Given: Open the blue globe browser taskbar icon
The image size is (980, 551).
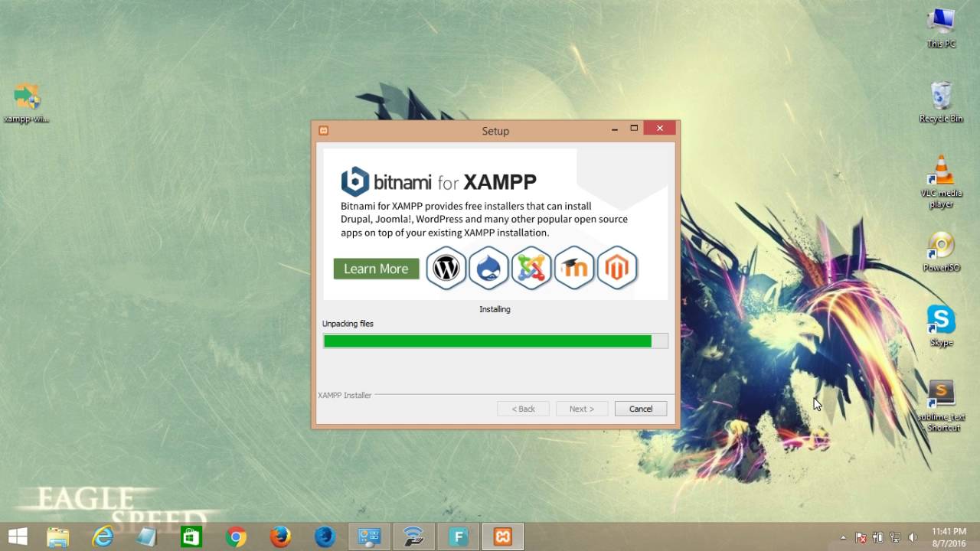Looking at the screenshot, I should coord(325,536).
